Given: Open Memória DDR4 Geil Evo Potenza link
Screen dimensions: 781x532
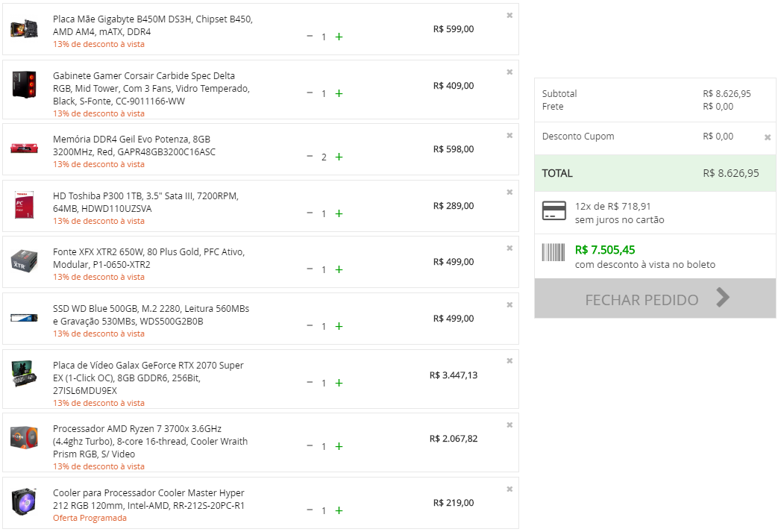Looking at the screenshot, I should click(x=134, y=145).
